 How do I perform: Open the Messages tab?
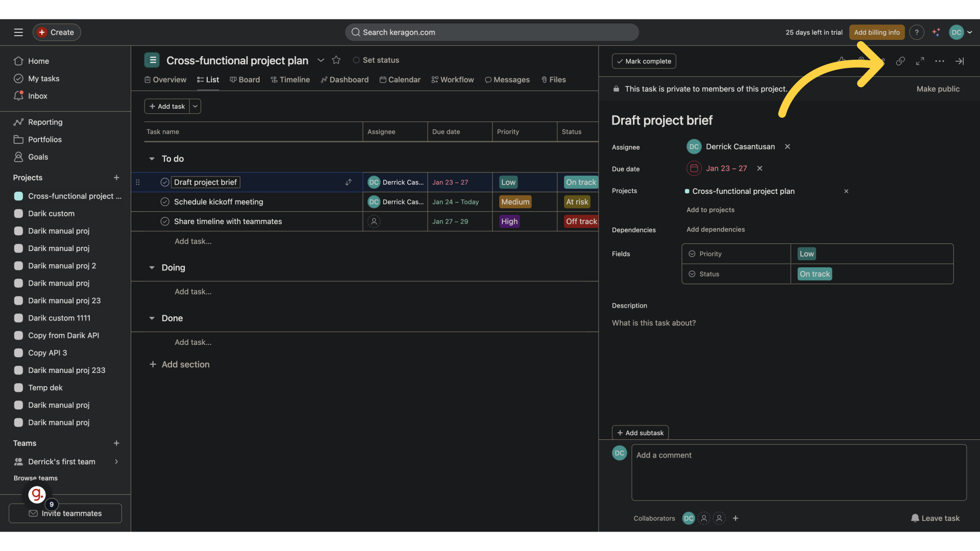[x=507, y=80]
